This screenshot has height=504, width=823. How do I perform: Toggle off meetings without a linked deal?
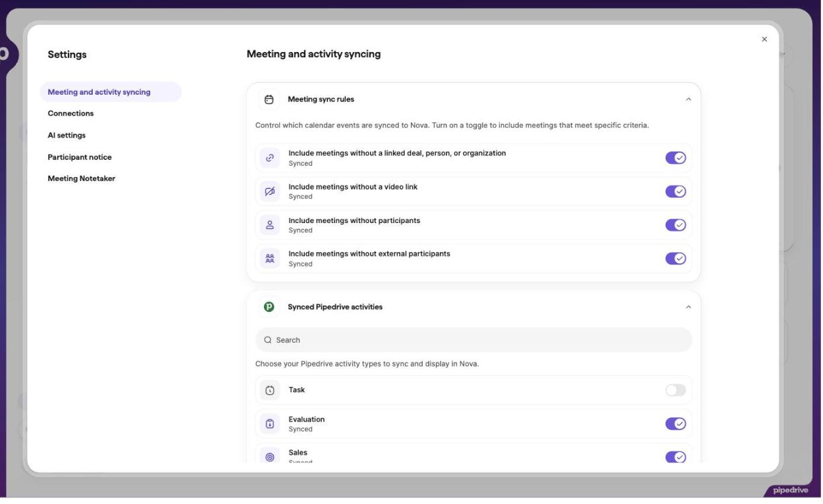[x=676, y=158]
